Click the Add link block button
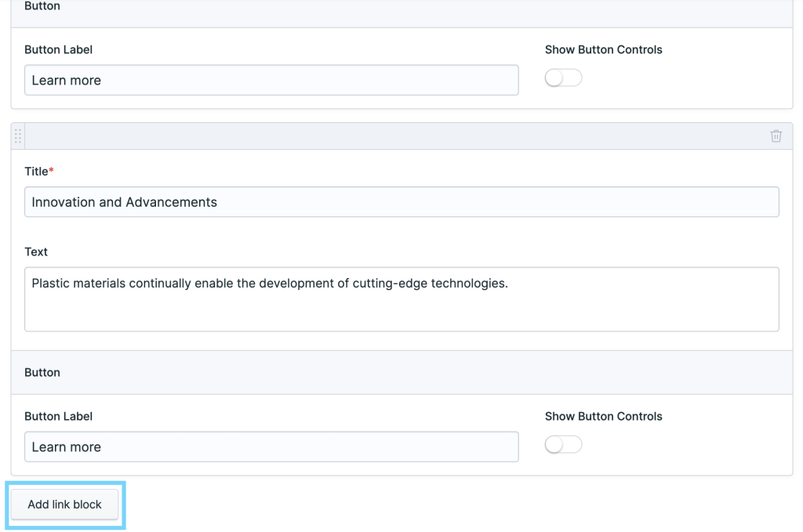The height and width of the screenshot is (532, 803). click(64, 505)
